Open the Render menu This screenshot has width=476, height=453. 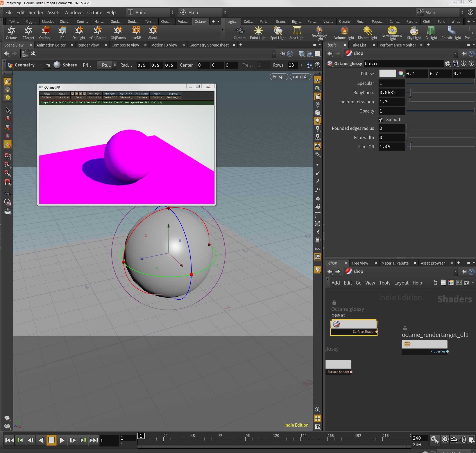pos(36,12)
